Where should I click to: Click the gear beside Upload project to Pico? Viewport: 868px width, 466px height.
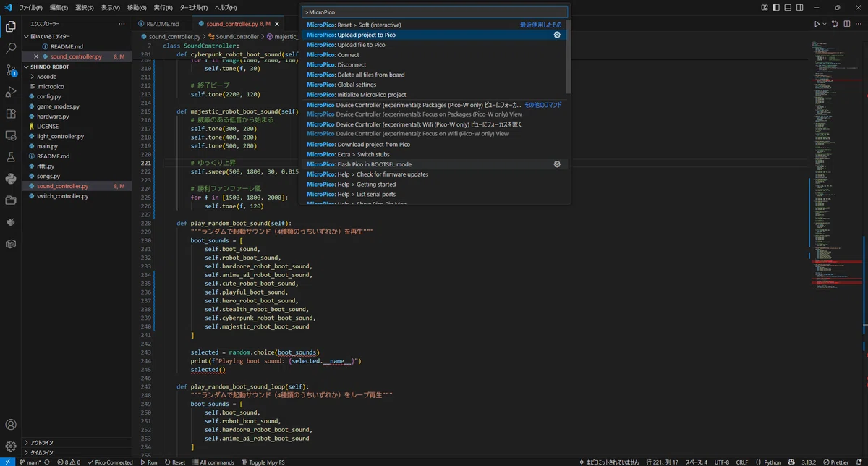click(557, 35)
